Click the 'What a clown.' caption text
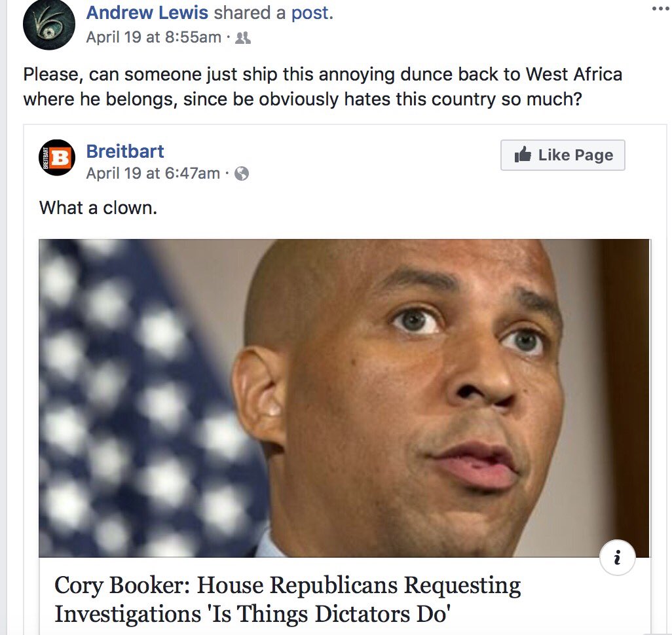Image resolution: width=672 pixels, height=635 pixels. (98, 208)
